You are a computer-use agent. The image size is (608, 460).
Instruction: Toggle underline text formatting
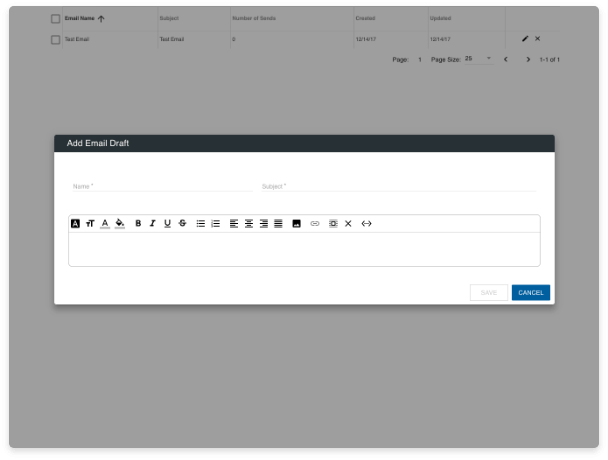pyautogui.click(x=167, y=224)
